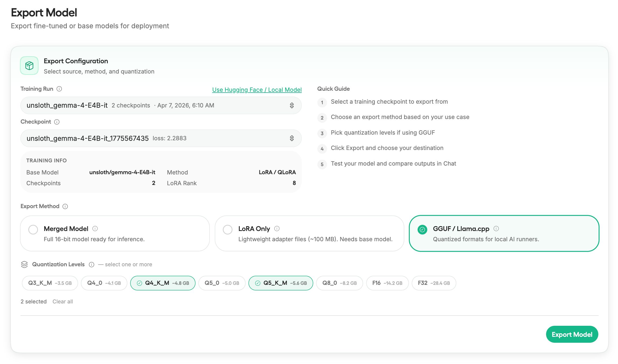
Task: Select the F16 quantization chip
Action: (x=387, y=283)
